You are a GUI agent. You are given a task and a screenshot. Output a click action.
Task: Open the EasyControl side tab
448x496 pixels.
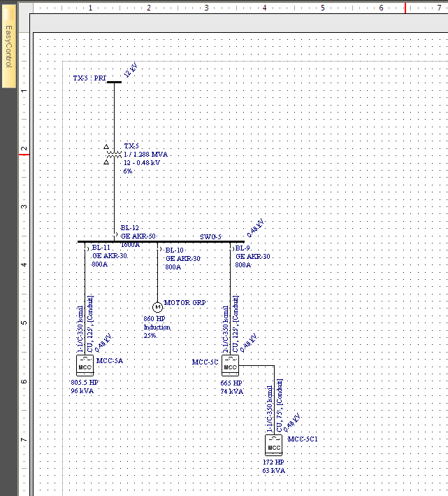coord(9,47)
